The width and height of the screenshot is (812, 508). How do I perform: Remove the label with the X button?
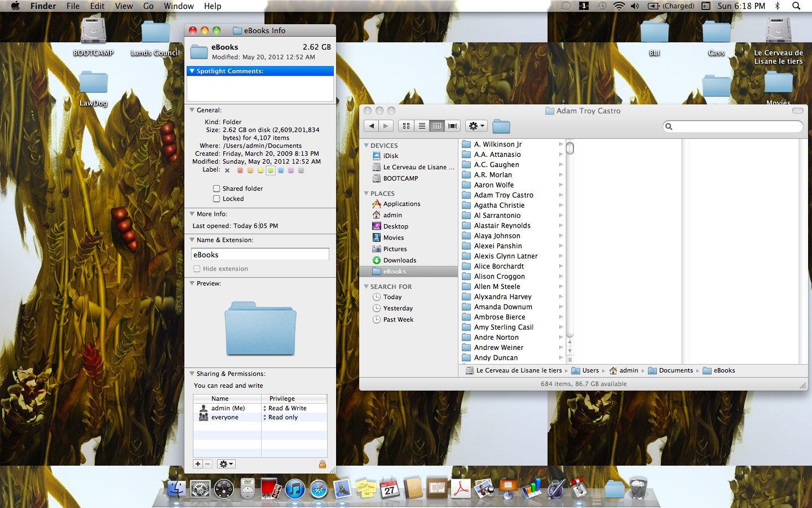(x=227, y=170)
